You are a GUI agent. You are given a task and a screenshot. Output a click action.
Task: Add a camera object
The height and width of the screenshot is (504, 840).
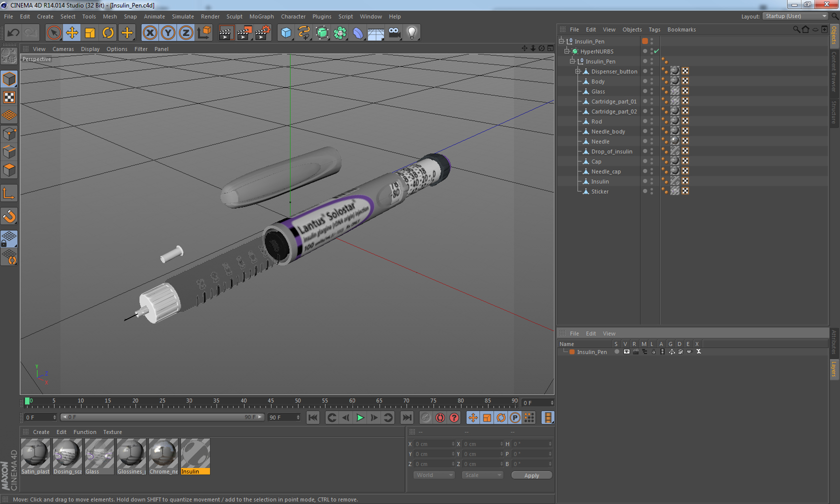coord(394,33)
